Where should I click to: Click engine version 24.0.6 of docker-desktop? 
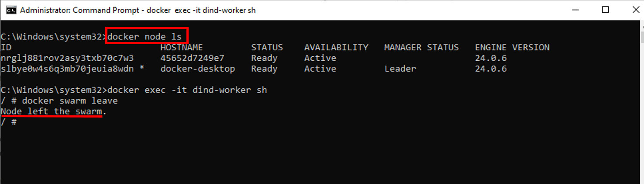coord(491,69)
